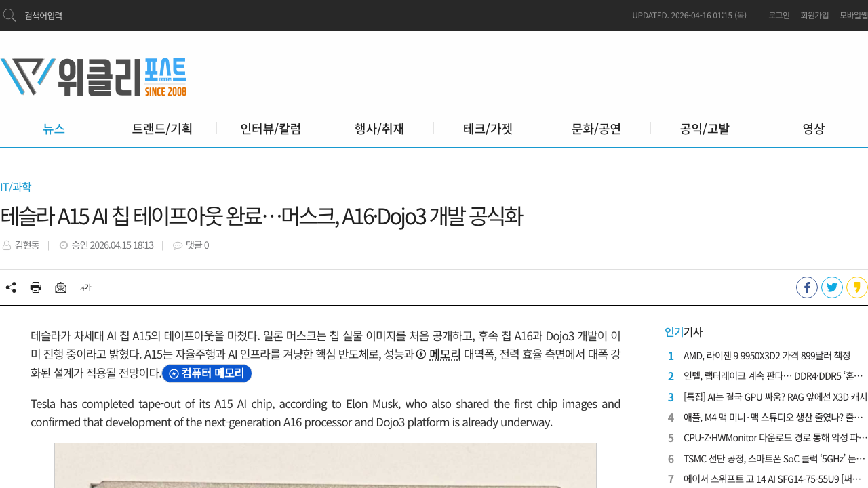Share article on Twitter
The width and height of the screenshot is (868, 488).
(832, 287)
